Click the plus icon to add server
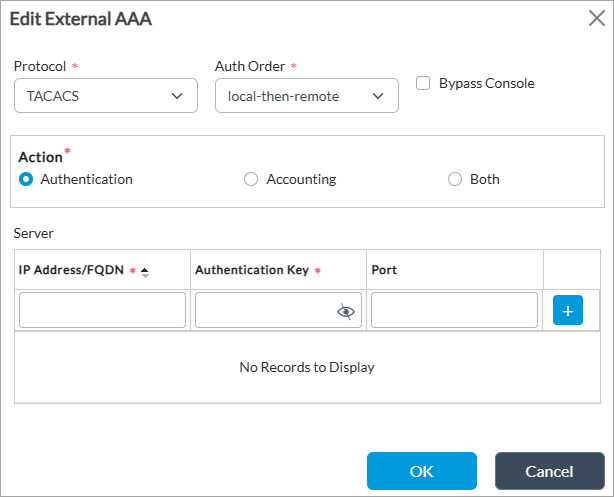614x497 pixels. (567, 310)
